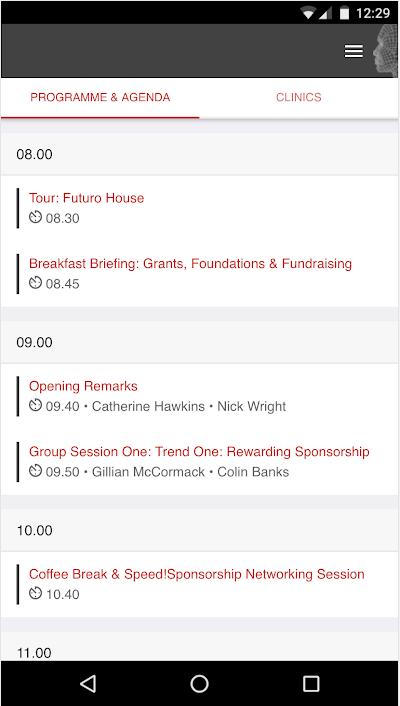Tap the 10.00 time section header
This screenshot has width=400, height=706.
pyautogui.click(x=200, y=530)
